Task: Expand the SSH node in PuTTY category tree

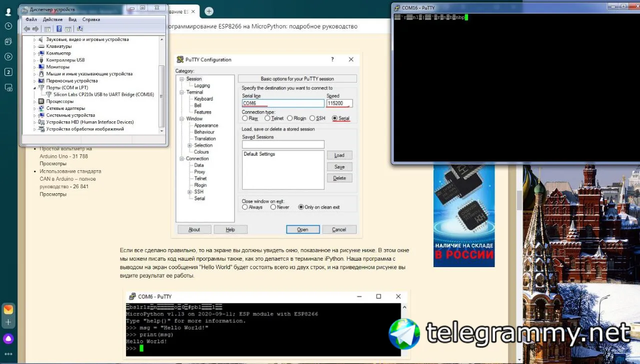Action: pyautogui.click(x=189, y=192)
